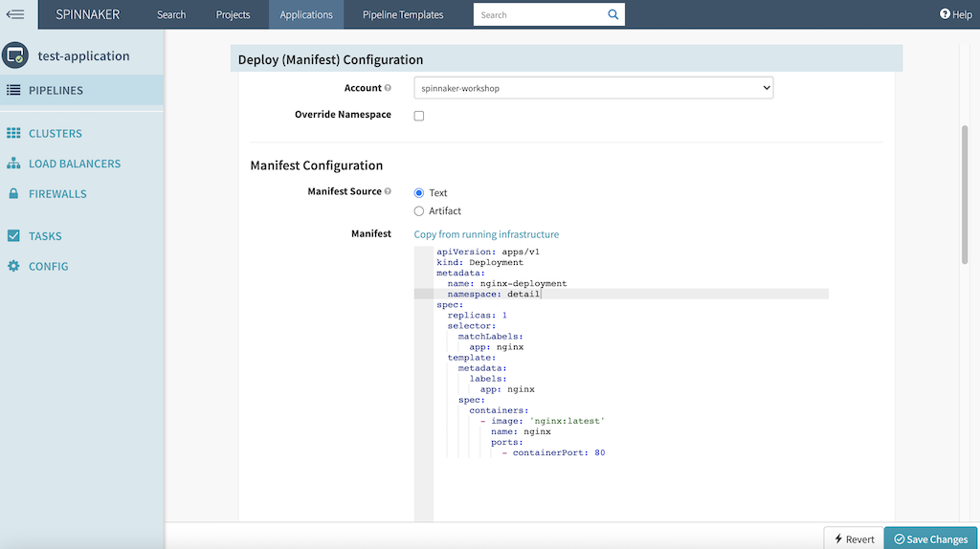This screenshot has height=549, width=980.
Task: Click the page vertical scrollbar thumb
Action: coord(965,195)
